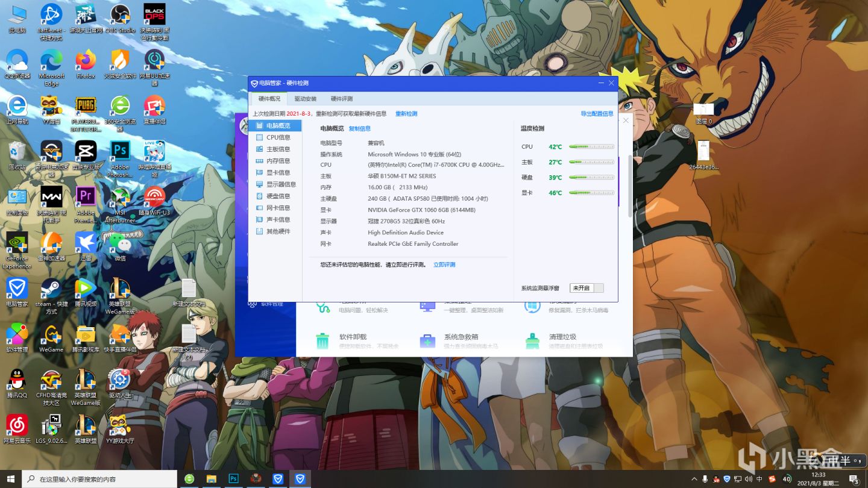Open the 声卡信息 sidebar section
Image resolution: width=868 pixels, height=488 pixels.
click(275, 220)
